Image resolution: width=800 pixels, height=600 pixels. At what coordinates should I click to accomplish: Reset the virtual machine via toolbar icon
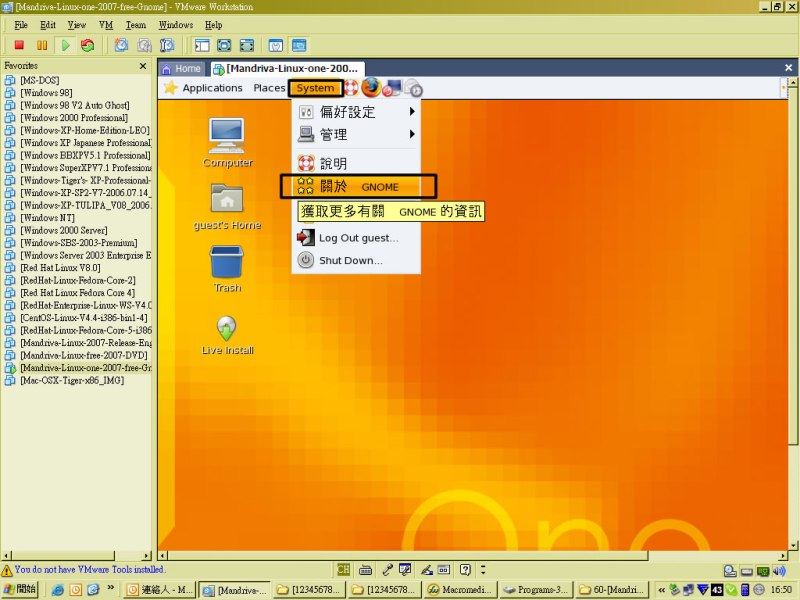tap(88, 45)
